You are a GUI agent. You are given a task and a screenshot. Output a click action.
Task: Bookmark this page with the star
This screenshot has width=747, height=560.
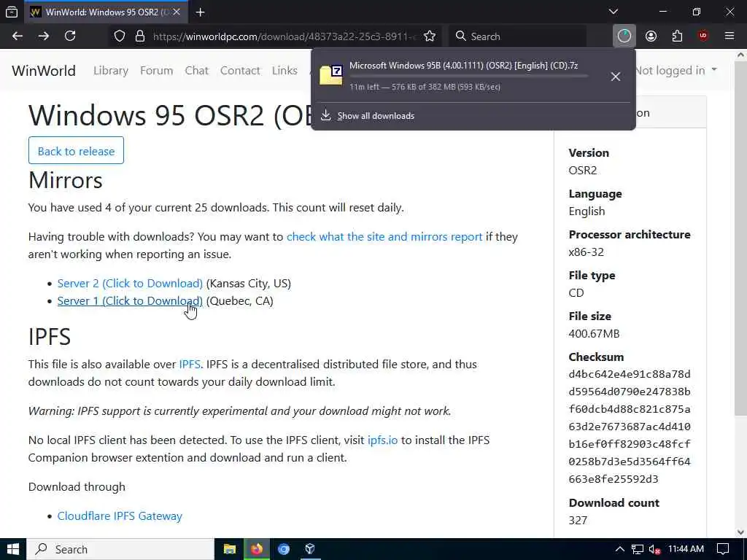click(x=430, y=36)
